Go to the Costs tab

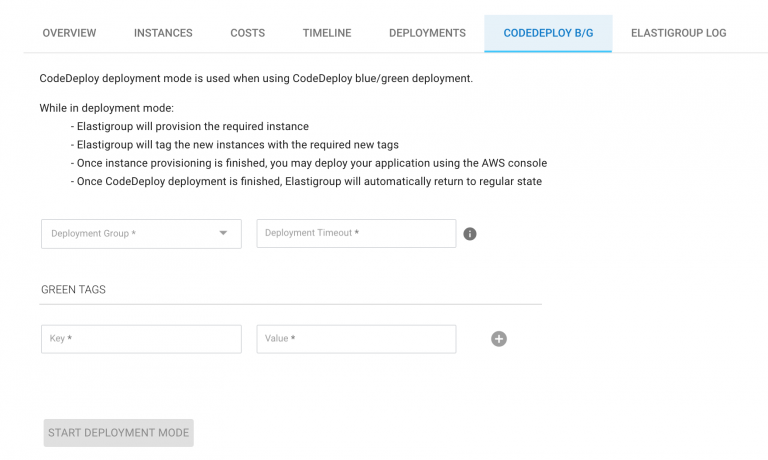click(x=248, y=33)
